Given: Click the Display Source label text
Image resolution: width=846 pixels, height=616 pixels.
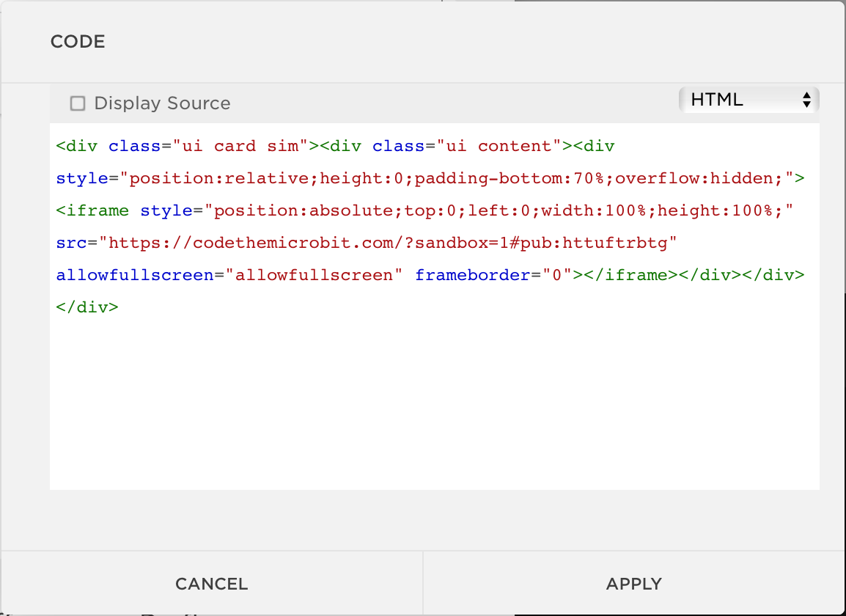Looking at the screenshot, I should point(162,103).
